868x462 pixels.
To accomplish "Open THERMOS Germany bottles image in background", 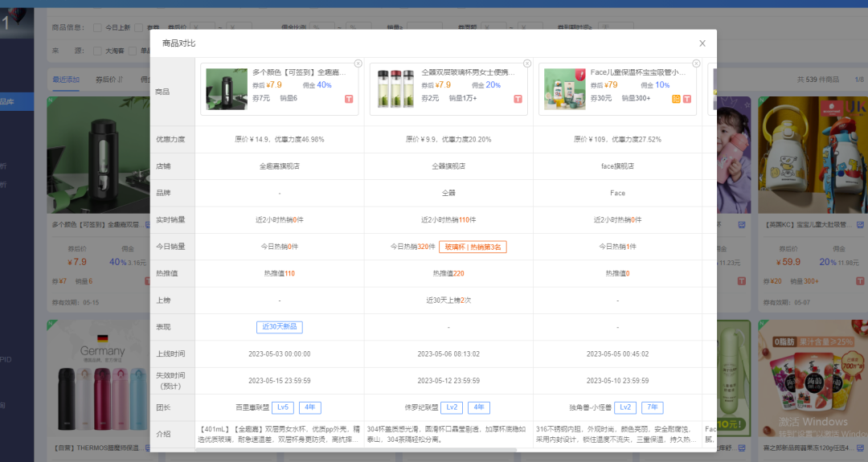I will tap(99, 379).
